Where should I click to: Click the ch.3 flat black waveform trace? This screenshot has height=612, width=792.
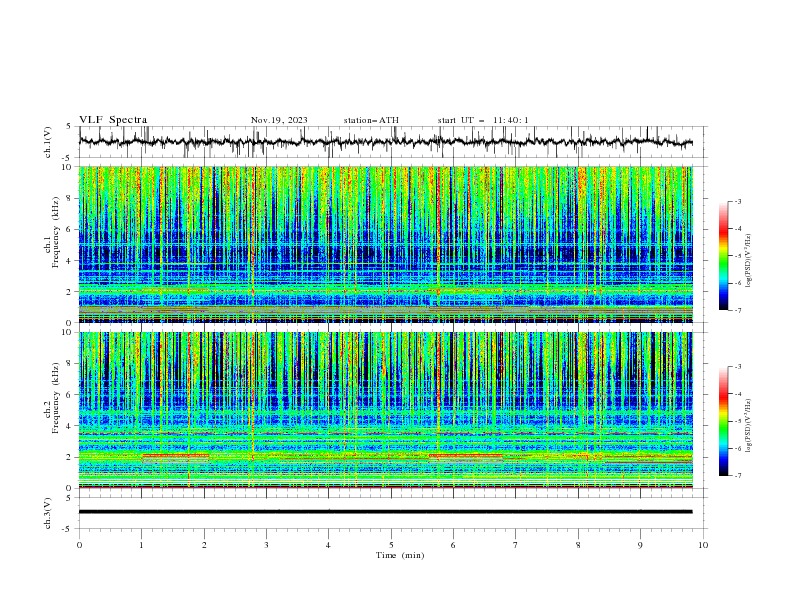(x=385, y=512)
